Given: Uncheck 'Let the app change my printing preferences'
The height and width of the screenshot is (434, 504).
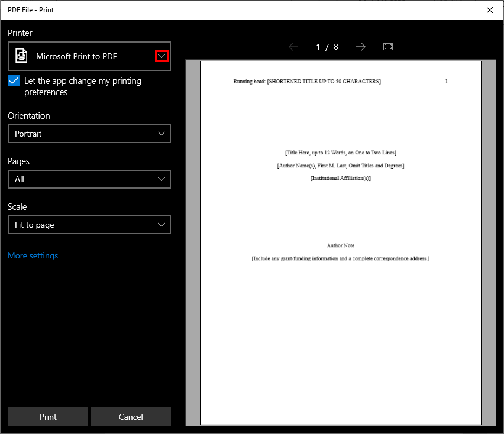Looking at the screenshot, I should [14, 81].
